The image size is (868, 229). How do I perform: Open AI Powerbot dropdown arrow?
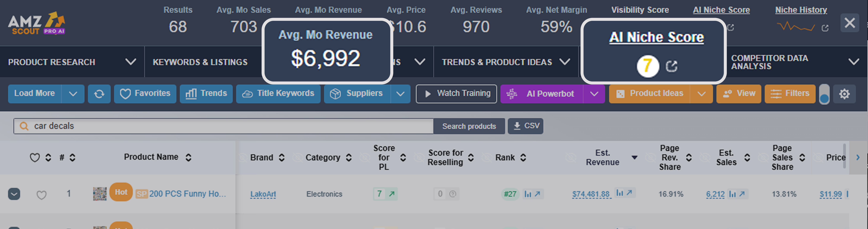tap(594, 94)
